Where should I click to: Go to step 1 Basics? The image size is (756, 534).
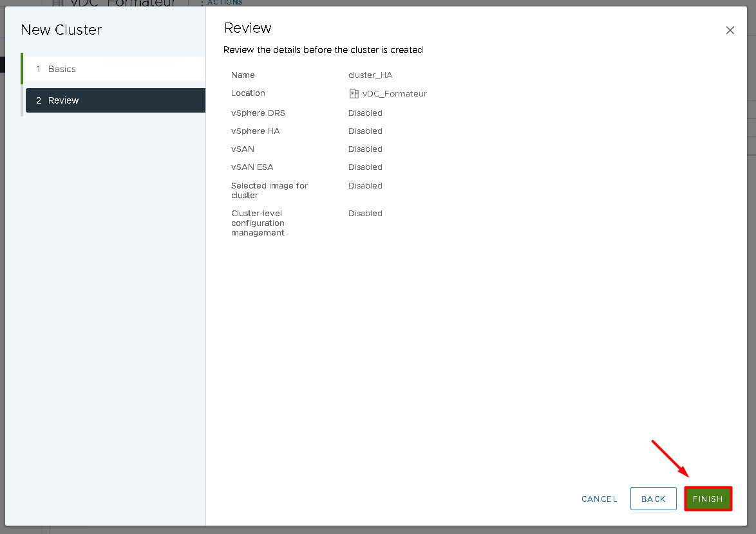tap(116, 69)
